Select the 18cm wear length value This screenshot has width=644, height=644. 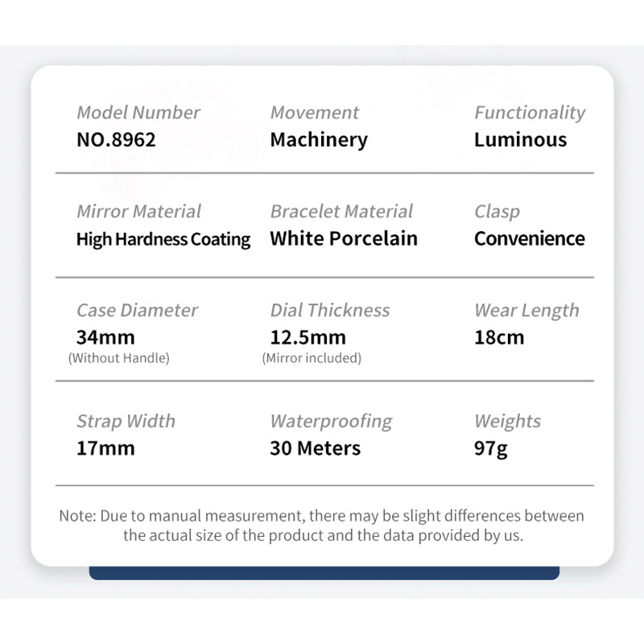tap(499, 337)
